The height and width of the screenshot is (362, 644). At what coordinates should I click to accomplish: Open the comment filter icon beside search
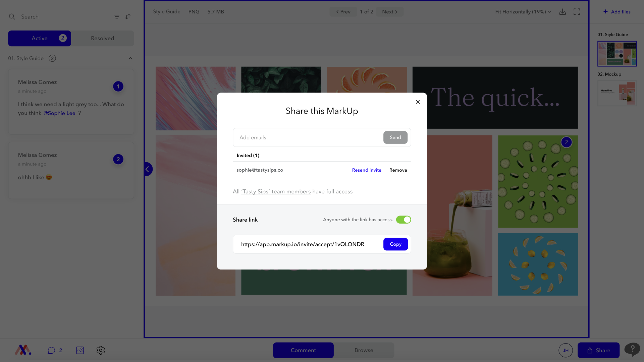[116, 16]
